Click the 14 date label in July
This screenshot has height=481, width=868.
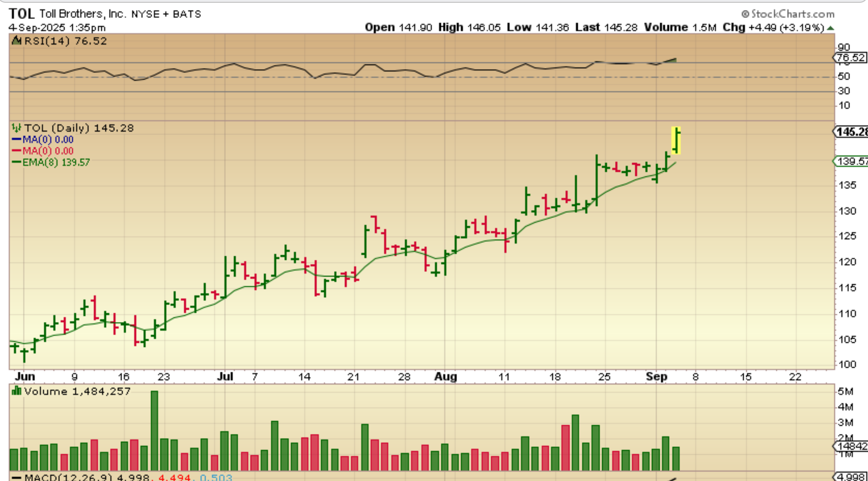(304, 377)
